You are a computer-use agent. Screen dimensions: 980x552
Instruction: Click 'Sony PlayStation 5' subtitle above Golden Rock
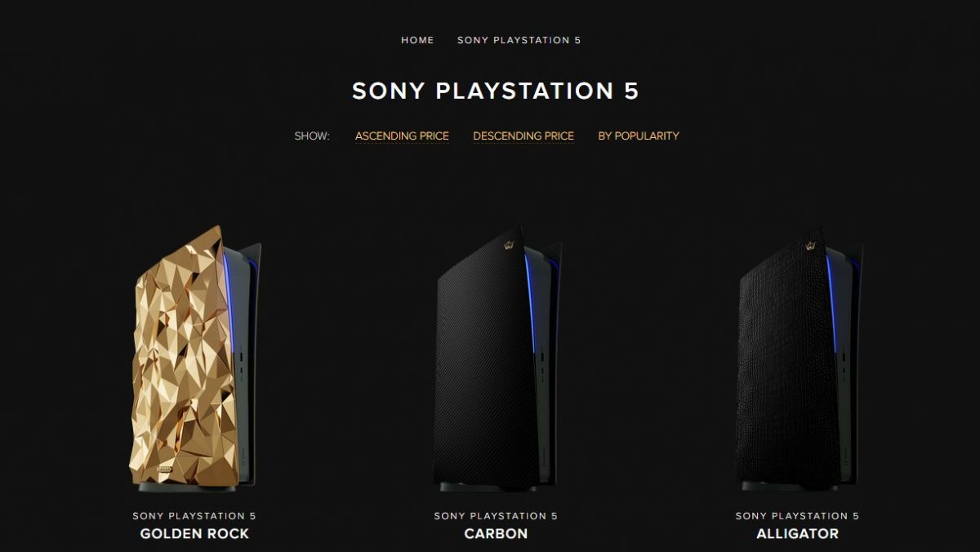tap(194, 516)
